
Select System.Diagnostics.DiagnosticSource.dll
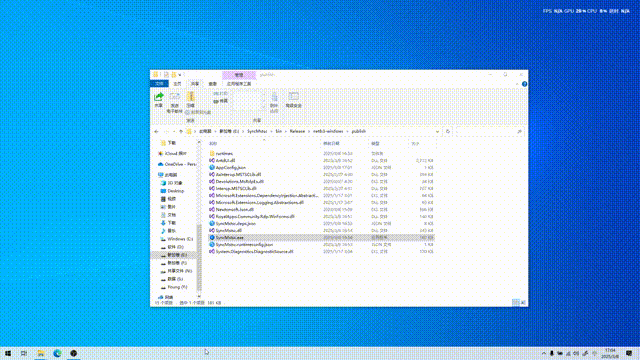click(254, 251)
